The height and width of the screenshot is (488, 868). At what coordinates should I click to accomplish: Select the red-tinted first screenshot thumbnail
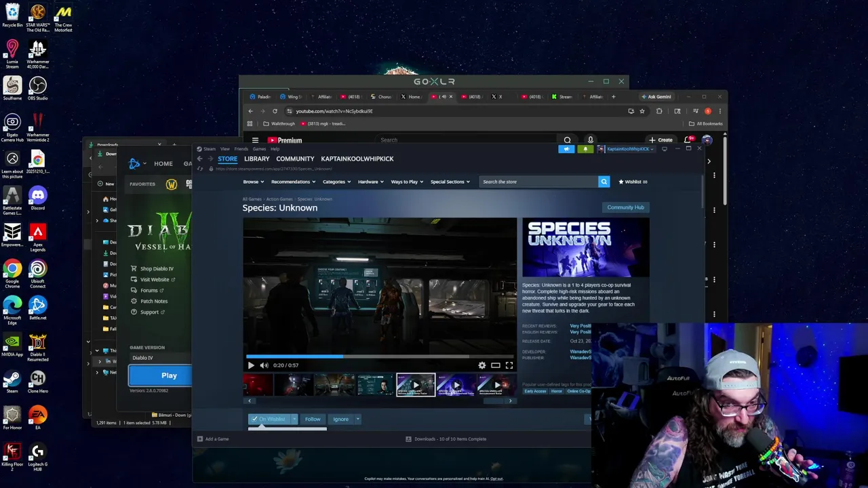pyautogui.click(x=258, y=385)
